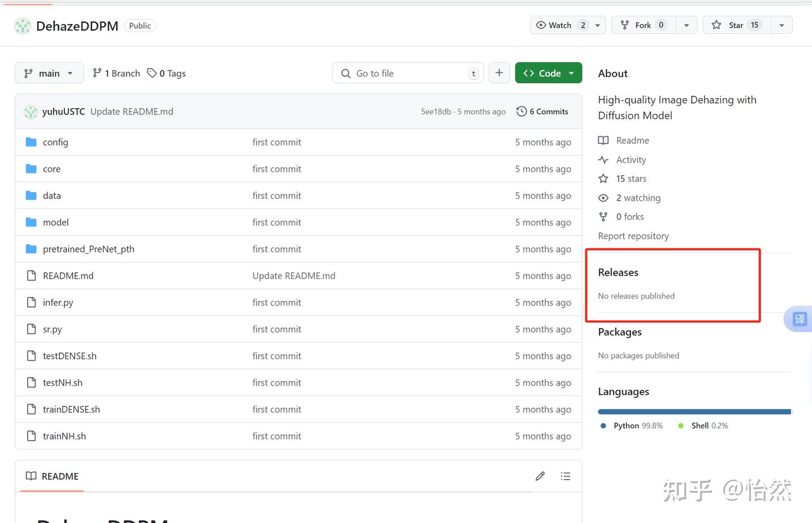The height and width of the screenshot is (523, 812).
Task: Open the infer.py file
Action: pyautogui.click(x=58, y=303)
